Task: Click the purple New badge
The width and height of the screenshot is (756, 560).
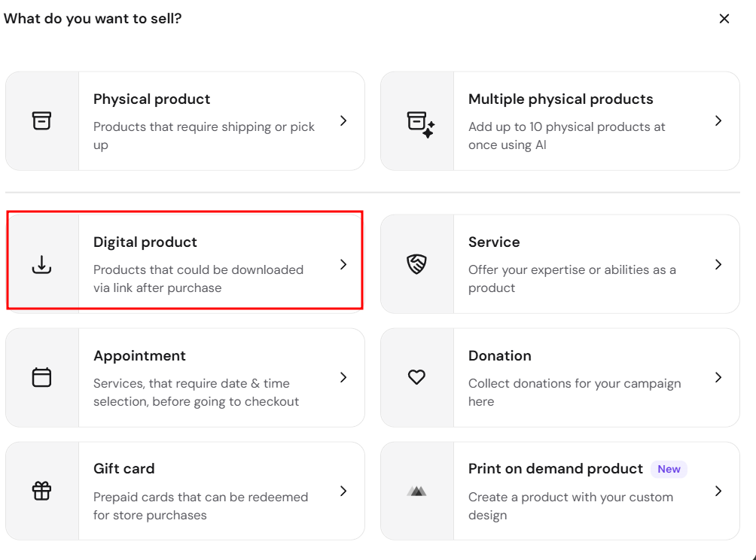Action: [x=669, y=469]
